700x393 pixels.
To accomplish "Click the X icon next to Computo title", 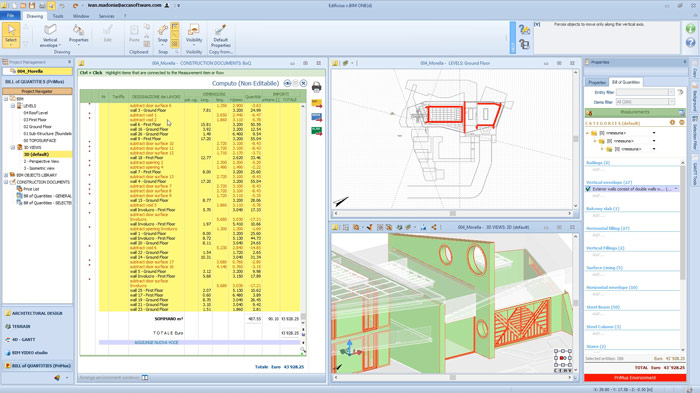I will point(304,84).
